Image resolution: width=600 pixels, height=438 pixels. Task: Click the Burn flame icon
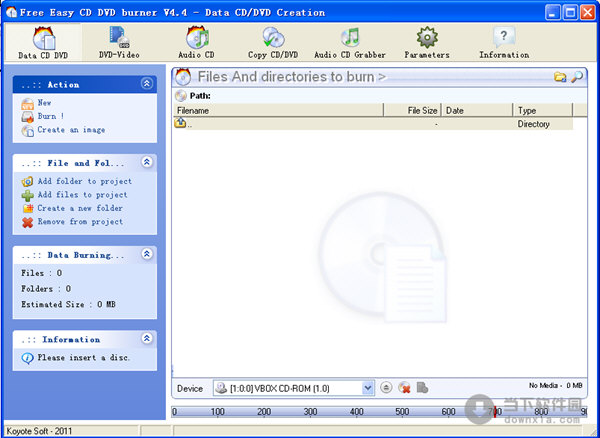pyautogui.click(x=28, y=117)
